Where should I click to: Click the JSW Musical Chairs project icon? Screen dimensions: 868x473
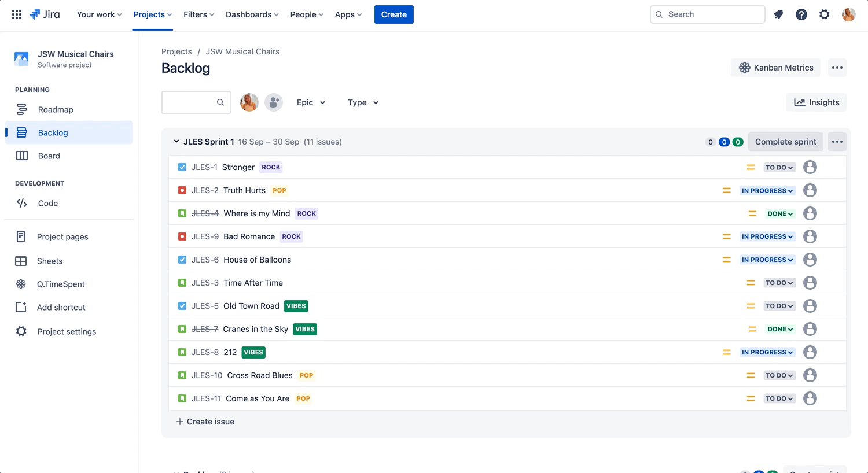pos(21,59)
